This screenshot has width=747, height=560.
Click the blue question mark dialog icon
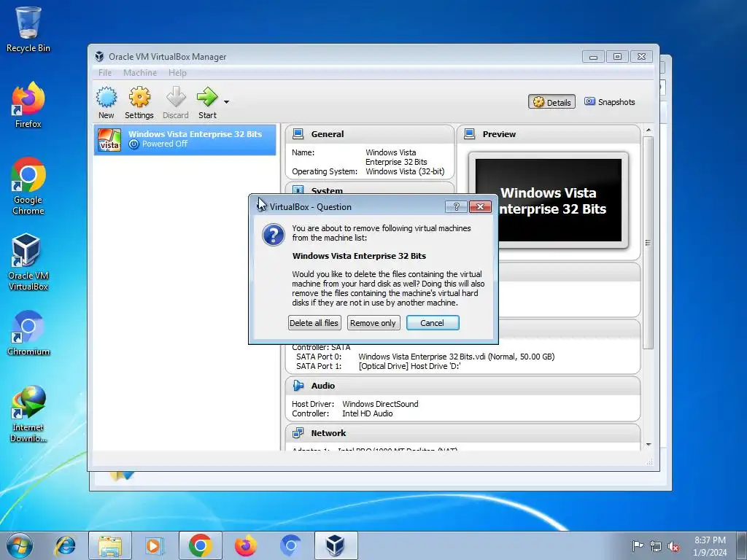pyautogui.click(x=274, y=236)
